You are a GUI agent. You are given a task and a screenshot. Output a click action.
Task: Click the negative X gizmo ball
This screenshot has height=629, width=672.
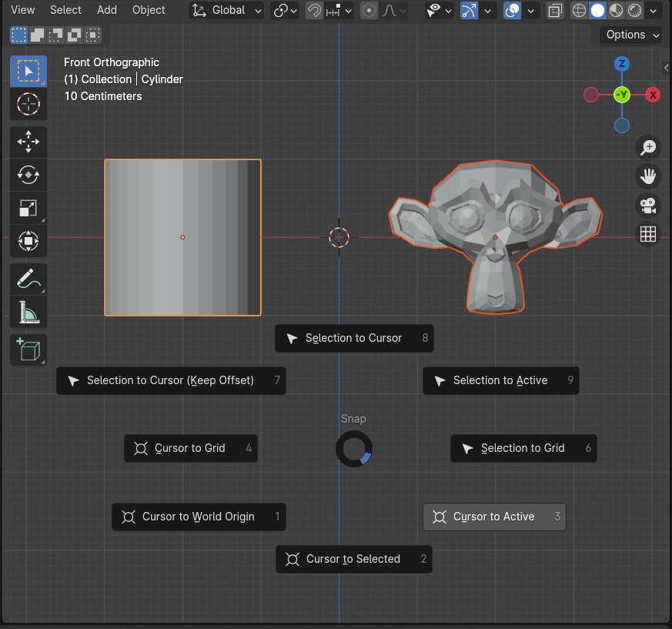pos(591,95)
